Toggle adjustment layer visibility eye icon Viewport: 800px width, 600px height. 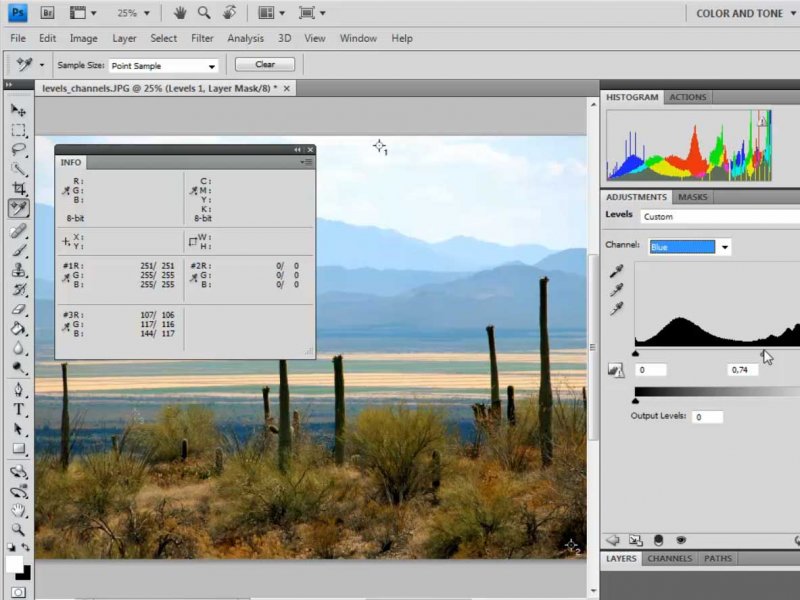(x=681, y=540)
